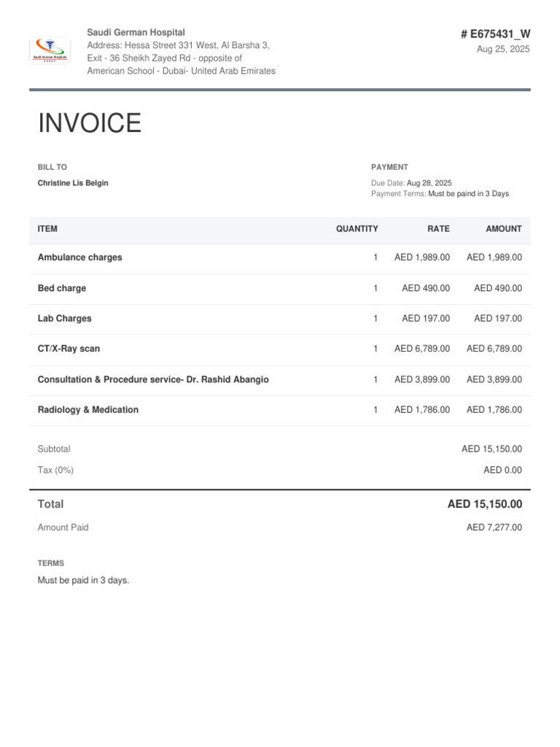This screenshot has height=747, width=560.
Task: Click the CT/X-Ray scan amount 'AED 6,789.00'
Action: tap(494, 349)
